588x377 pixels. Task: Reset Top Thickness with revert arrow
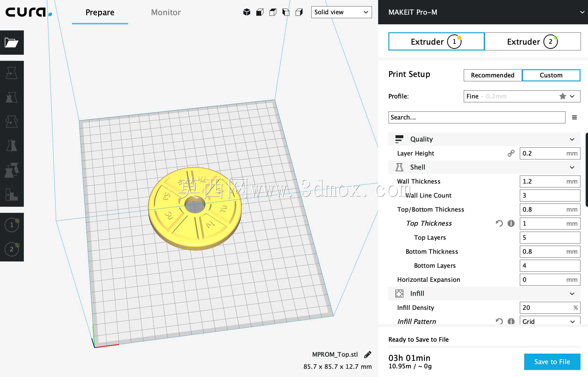coord(499,223)
